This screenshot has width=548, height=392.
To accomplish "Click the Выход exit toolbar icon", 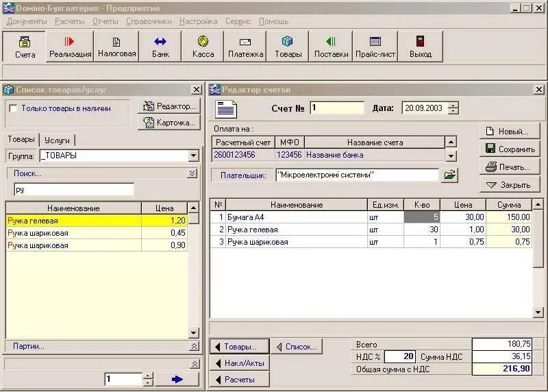I will coord(421,47).
